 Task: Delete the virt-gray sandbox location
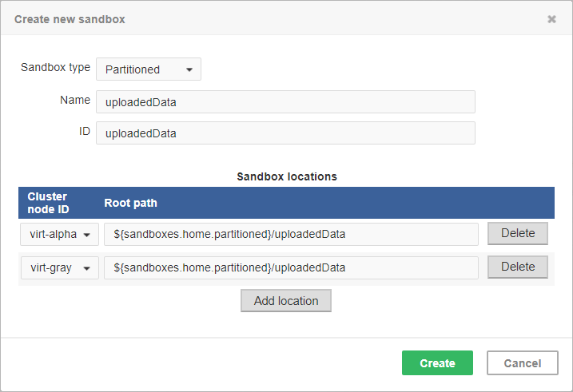[517, 267]
